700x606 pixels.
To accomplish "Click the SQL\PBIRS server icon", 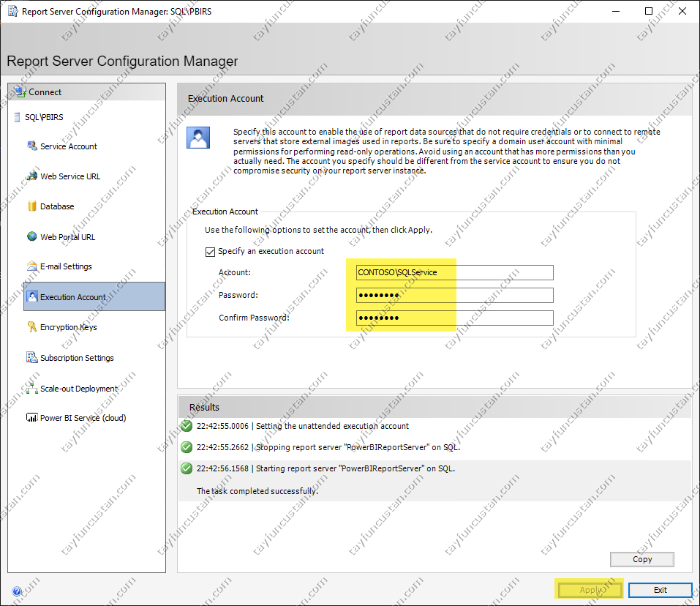I will pyautogui.click(x=17, y=117).
